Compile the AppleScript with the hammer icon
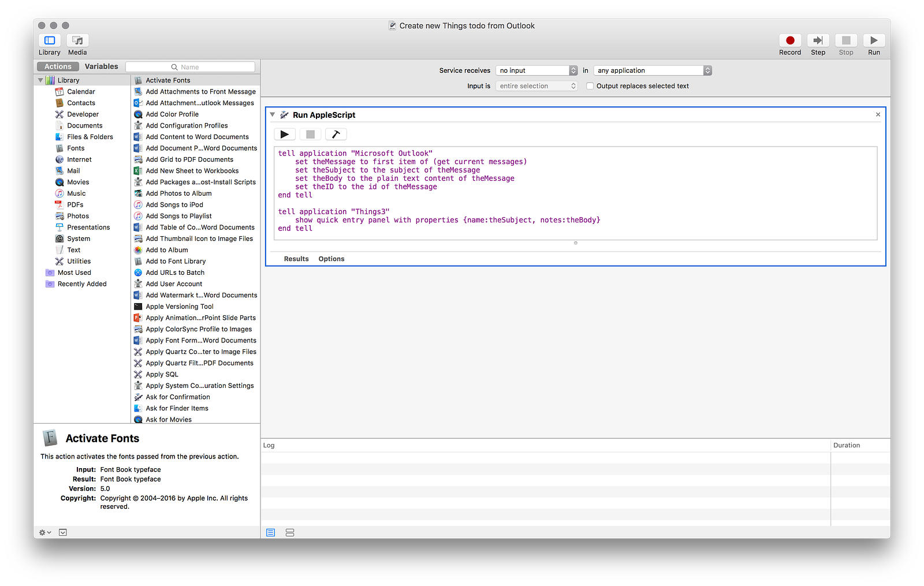The image size is (924, 586). [x=336, y=135]
